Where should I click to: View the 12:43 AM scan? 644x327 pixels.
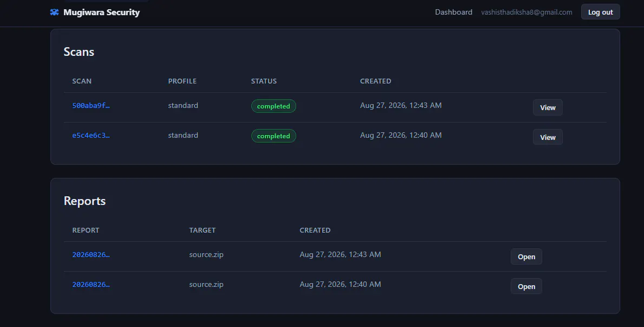pos(548,107)
